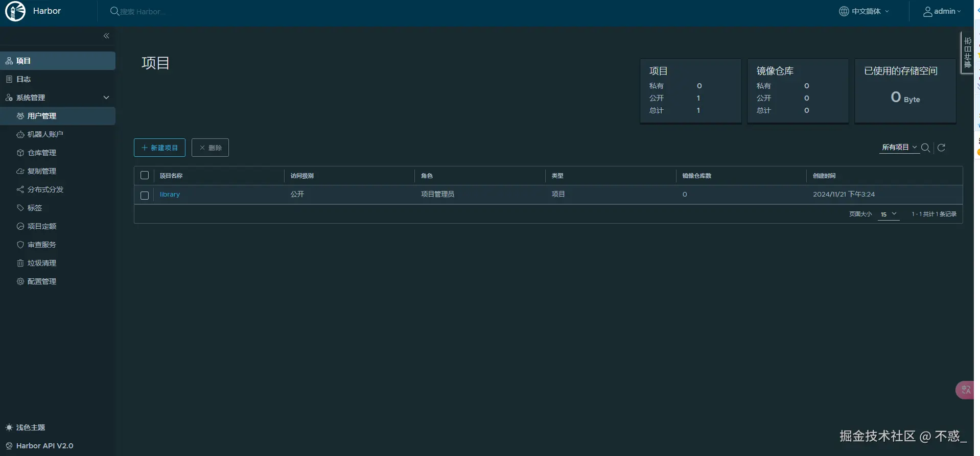The height and width of the screenshot is (456, 980).
Task: Open the page size 15 dropdown
Action: click(x=889, y=214)
